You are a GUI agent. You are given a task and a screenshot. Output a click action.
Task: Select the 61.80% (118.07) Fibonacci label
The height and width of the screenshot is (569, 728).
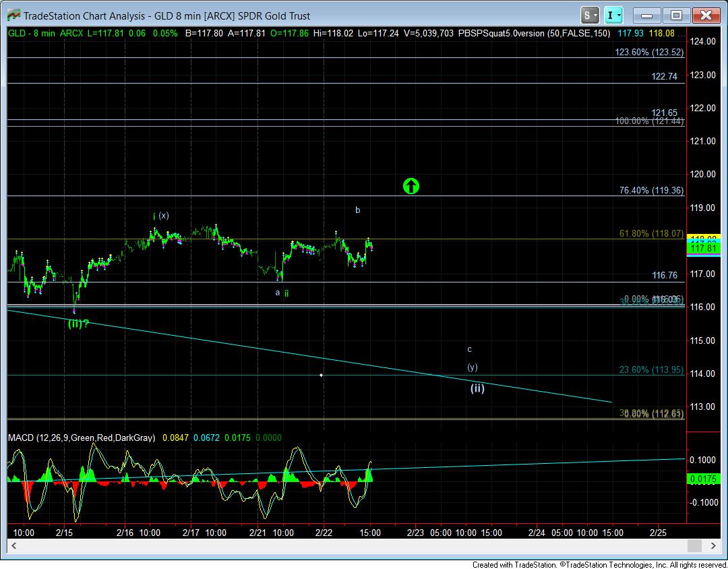651,233
